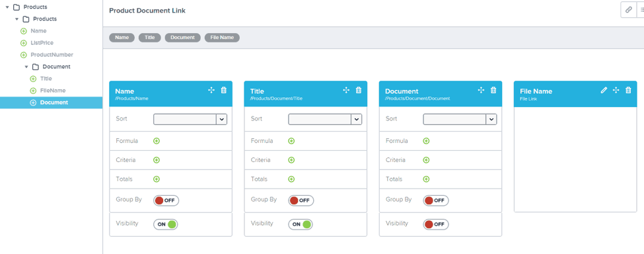The image size is (644, 254).
Task: Add the highlighted Document field via plus icon
Action: point(33,103)
